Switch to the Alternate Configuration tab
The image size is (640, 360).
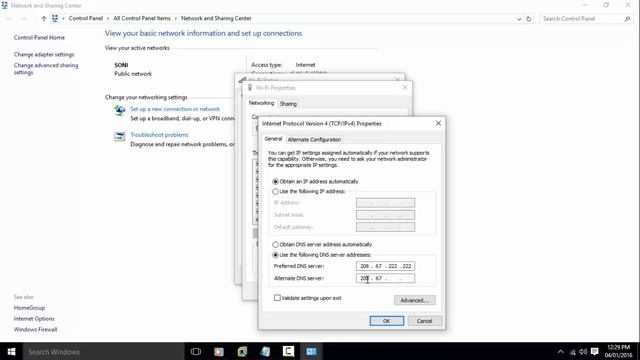tap(314, 140)
